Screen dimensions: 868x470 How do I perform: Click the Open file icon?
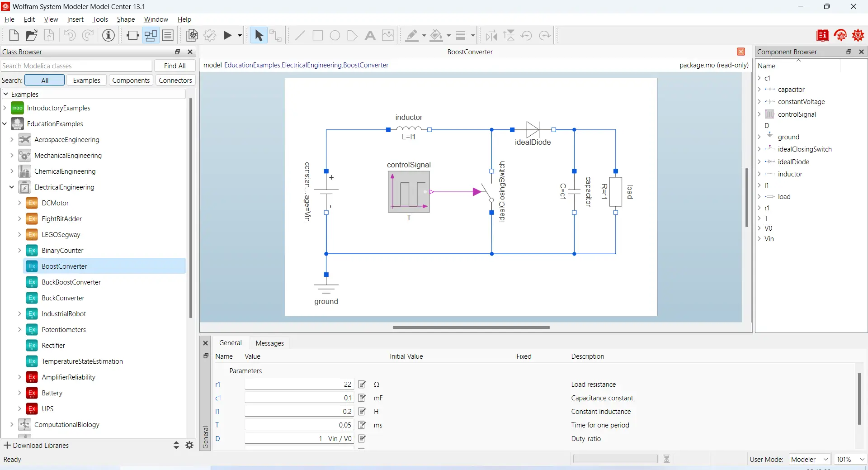point(31,35)
